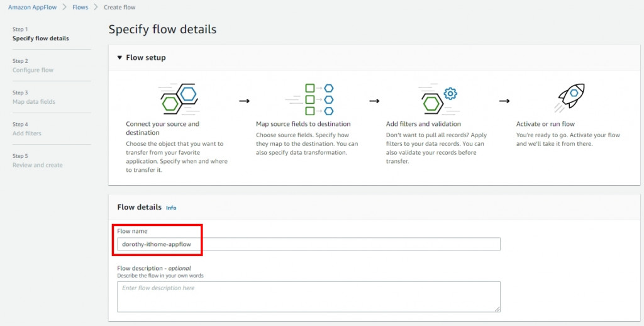Viewport: 644px width, 326px height.
Task: Click the Flow name label
Action: click(132, 231)
